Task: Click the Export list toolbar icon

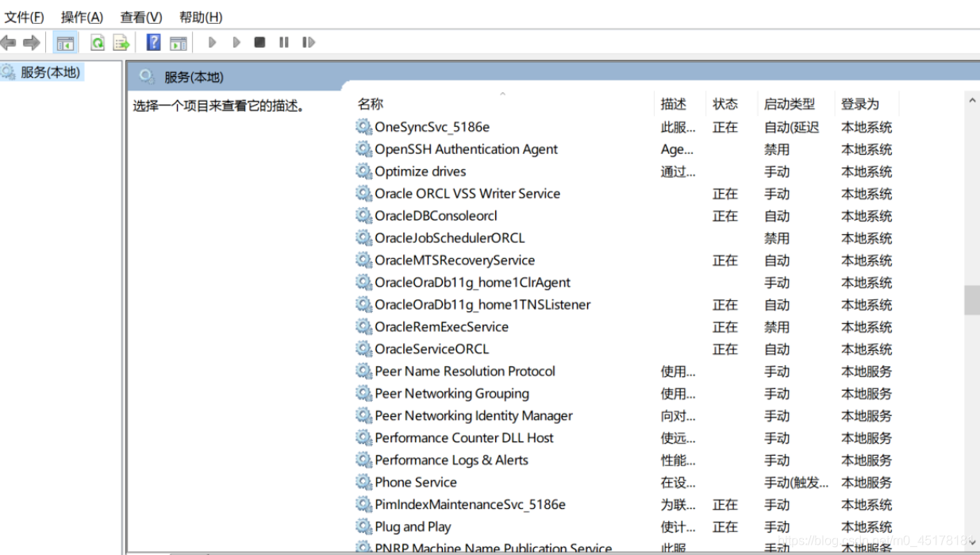Action: click(121, 43)
